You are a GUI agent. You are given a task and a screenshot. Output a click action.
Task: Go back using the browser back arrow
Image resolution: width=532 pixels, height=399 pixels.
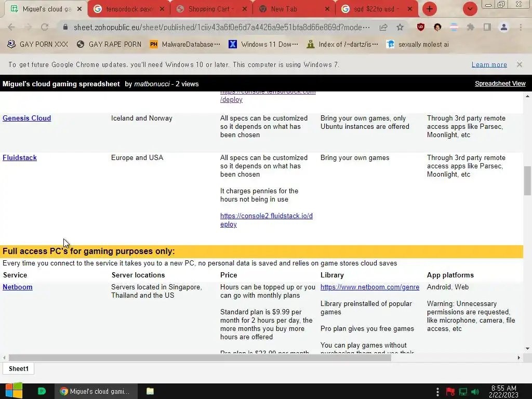click(11, 27)
